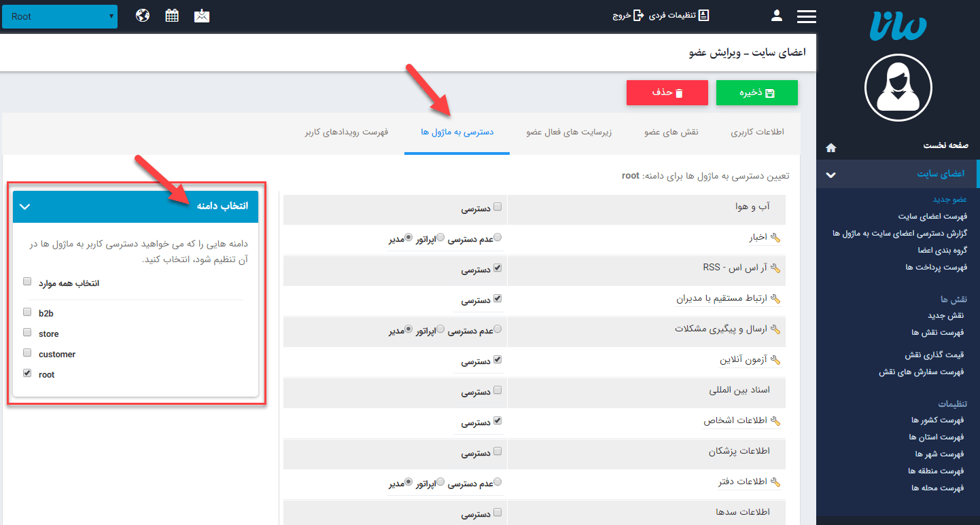Viewport: 980px width, 525px height.
Task: Uncheck the root domain checkbox
Action: pos(27,373)
